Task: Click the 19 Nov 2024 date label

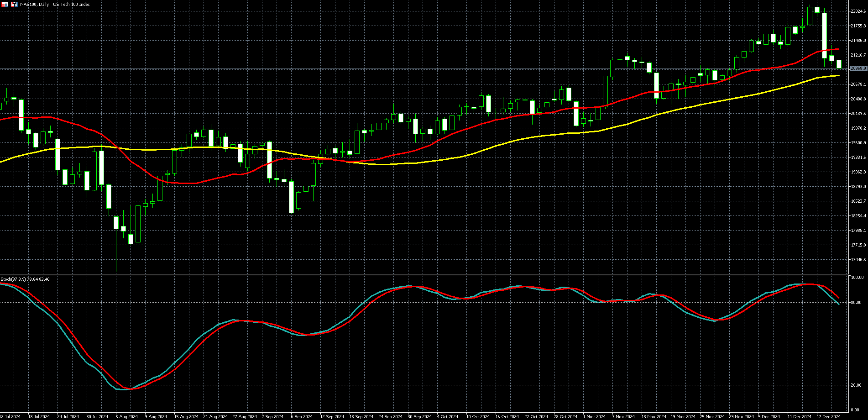Action: click(683, 417)
